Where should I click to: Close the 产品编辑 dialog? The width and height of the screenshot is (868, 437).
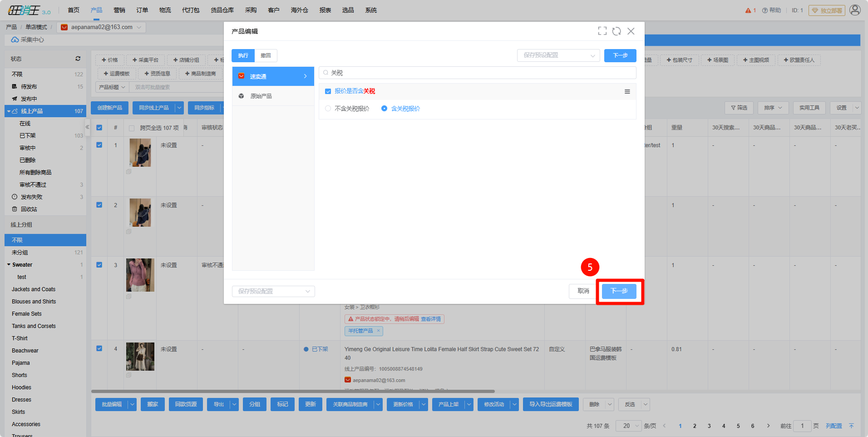point(631,31)
